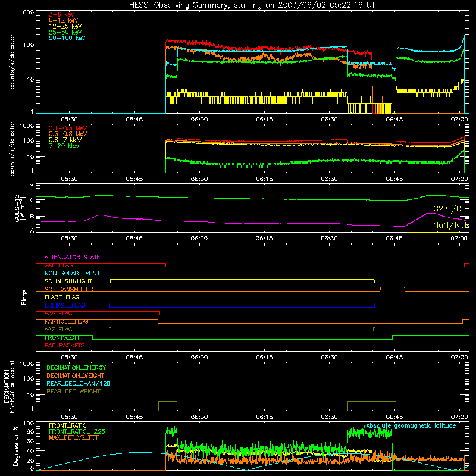
Task: Click the C2.0/0 flare annotation
Action: pyautogui.click(x=447, y=209)
